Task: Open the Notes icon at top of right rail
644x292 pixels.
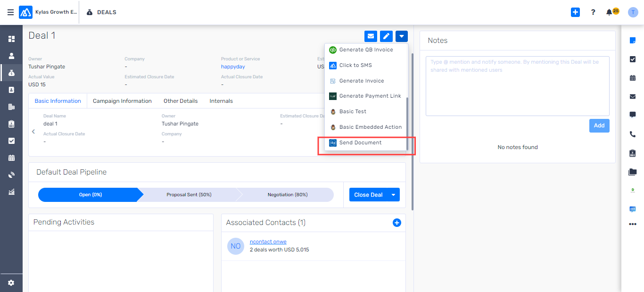Action: tap(632, 41)
